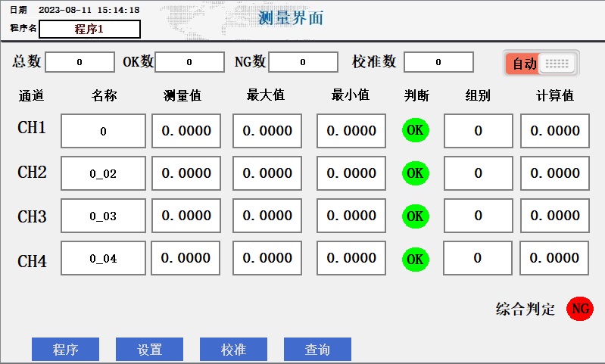Toggle the 自动 mode switch
605x364 pixels.
pyautogui.click(x=541, y=64)
